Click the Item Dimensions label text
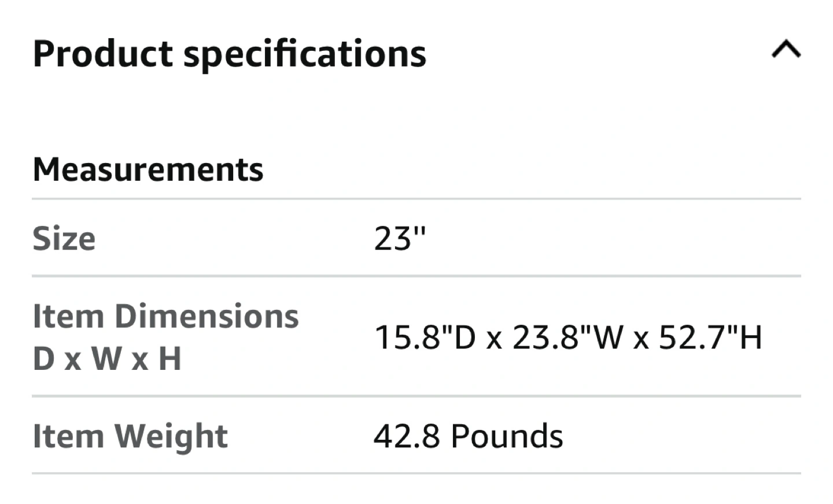The width and height of the screenshot is (833, 504). (165, 316)
